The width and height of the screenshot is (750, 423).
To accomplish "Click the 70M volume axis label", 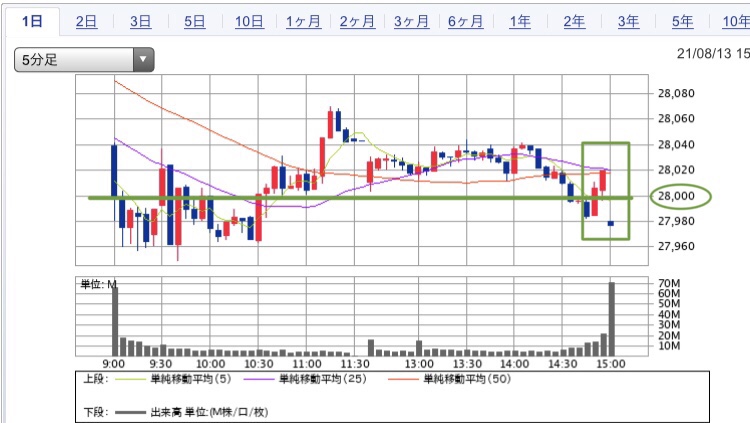I will click(669, 283).
